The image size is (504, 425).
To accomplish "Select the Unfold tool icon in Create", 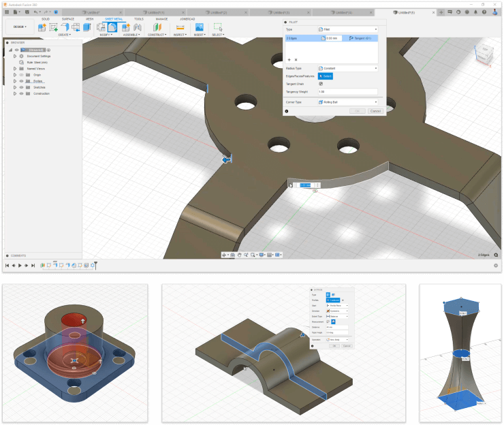I will point(76,28).
